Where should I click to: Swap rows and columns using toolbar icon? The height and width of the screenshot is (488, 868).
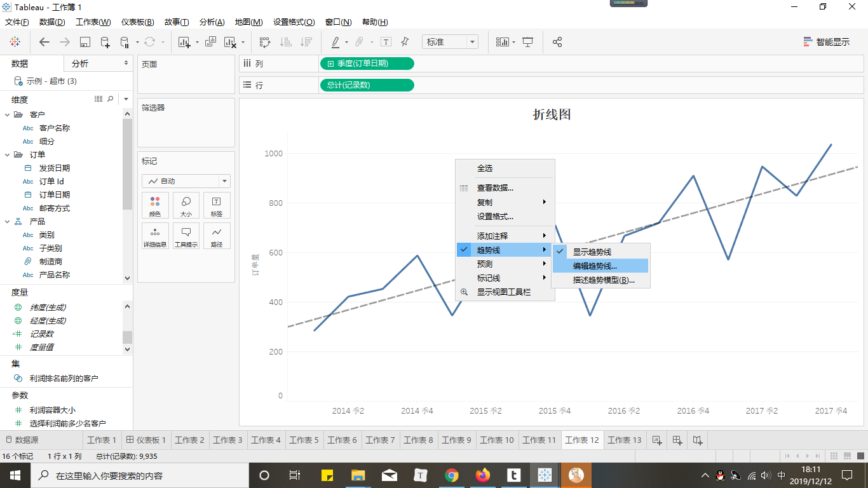[x=265, y=42]
